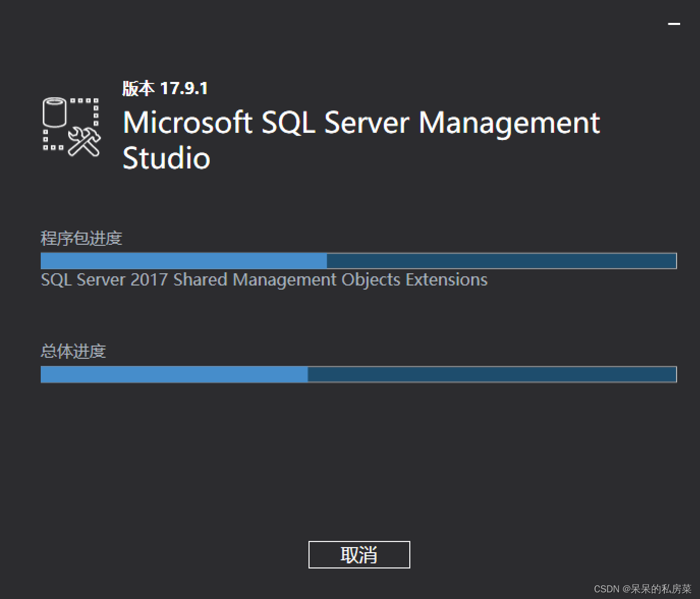
Task: Click the Microsoft SQL Server Management Studio title
Action: [361, 140]
